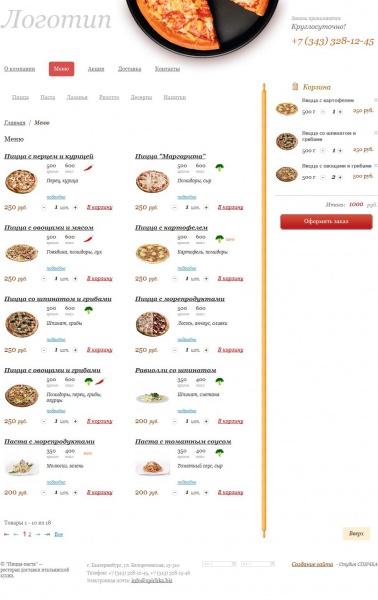Image resolution: width=378 pixels, height=600 pixels.
Task: Switch to the Десерты category tab
Action: [x=141, y=97]
